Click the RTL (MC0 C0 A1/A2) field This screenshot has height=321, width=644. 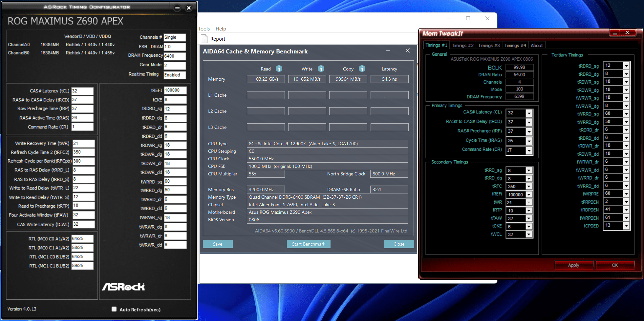coord(82,239)
